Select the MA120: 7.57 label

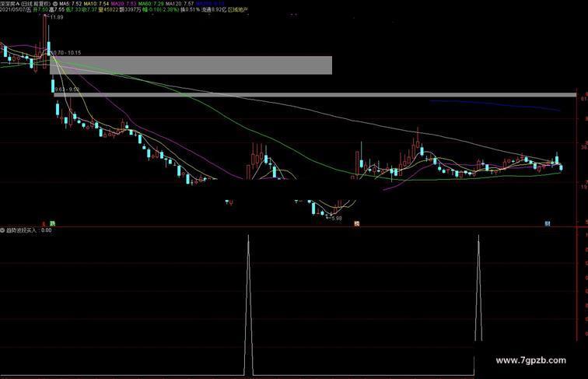click(180, 3)
